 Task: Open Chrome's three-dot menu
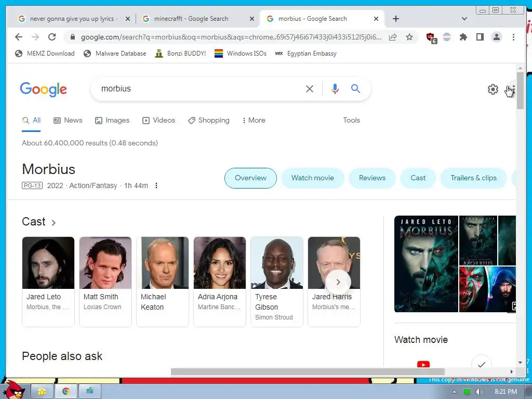[513, 37]
